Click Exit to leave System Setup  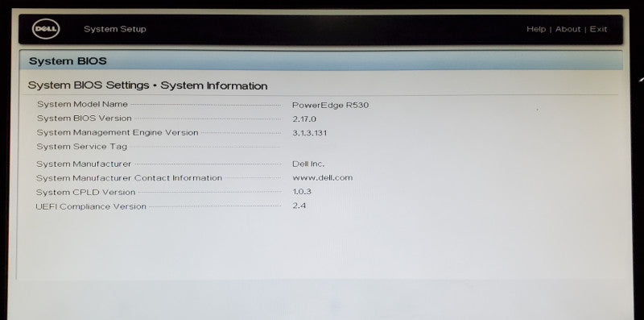point(598,29)
